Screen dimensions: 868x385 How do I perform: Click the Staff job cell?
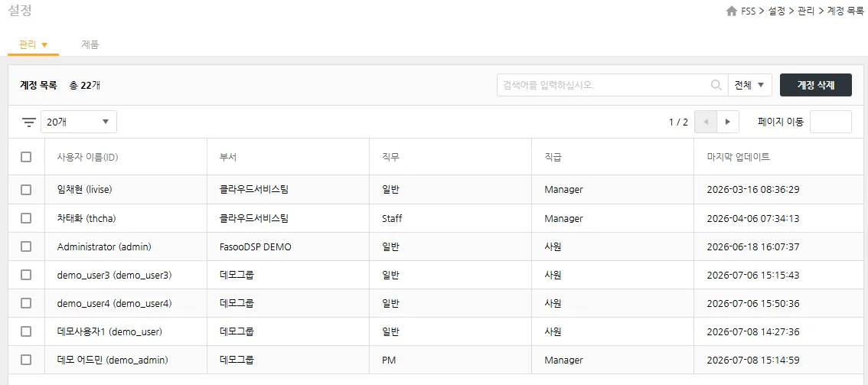coord(392,218)
